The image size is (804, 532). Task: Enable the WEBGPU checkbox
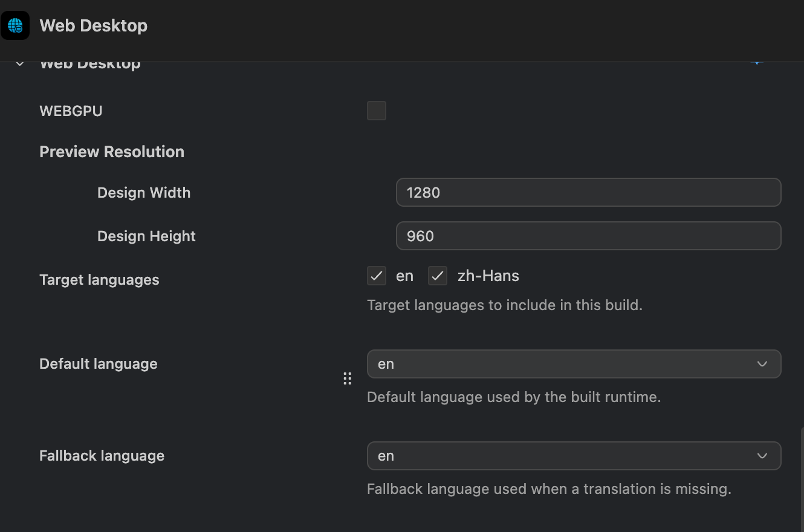click(x=377, y=111)
